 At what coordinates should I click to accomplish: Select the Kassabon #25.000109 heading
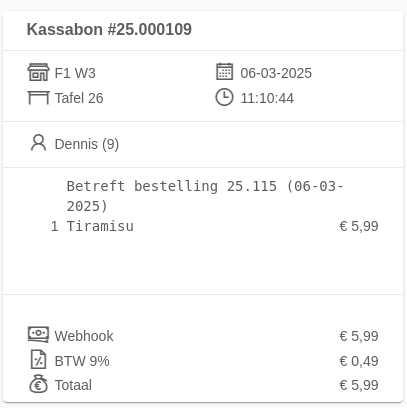109,29
